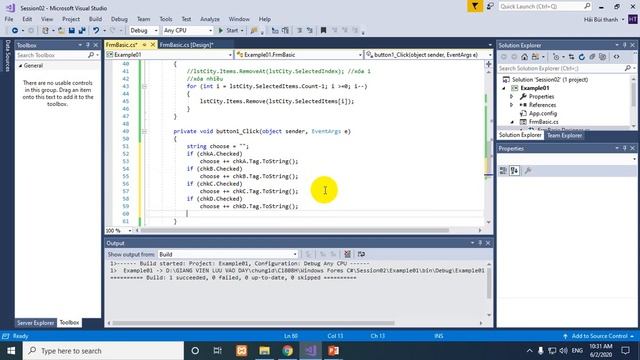Image resolution: width=640 pixels, height=360 pixels.
Task: Click the feedback icon beside the notifications flag
Action: 490,7
